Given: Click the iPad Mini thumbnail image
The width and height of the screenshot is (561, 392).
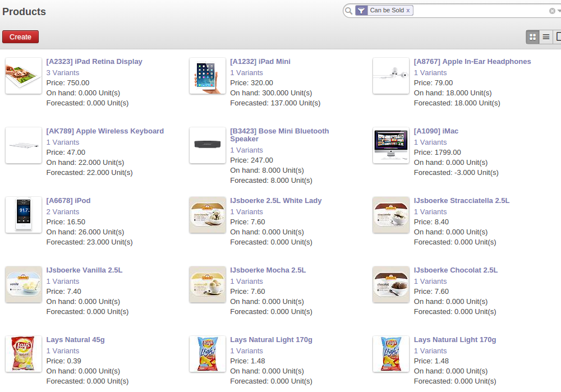Looking at the screenshot, I should pyautogui.click(x=208, y=76).
